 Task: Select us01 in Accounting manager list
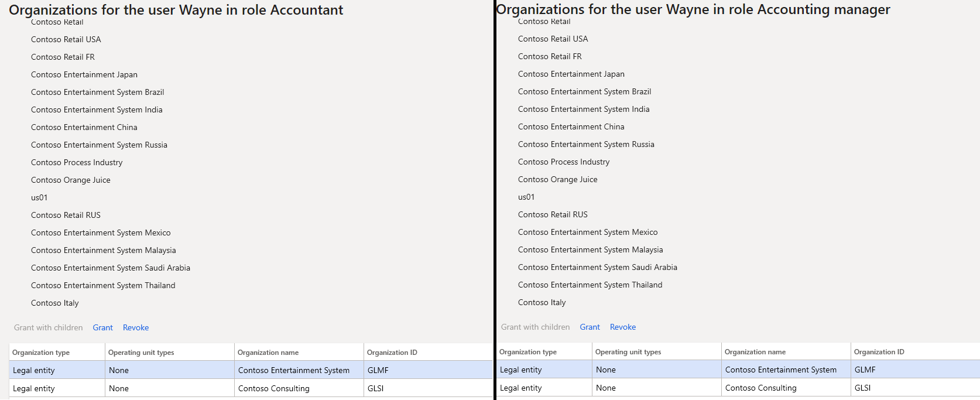coord(526,197)
